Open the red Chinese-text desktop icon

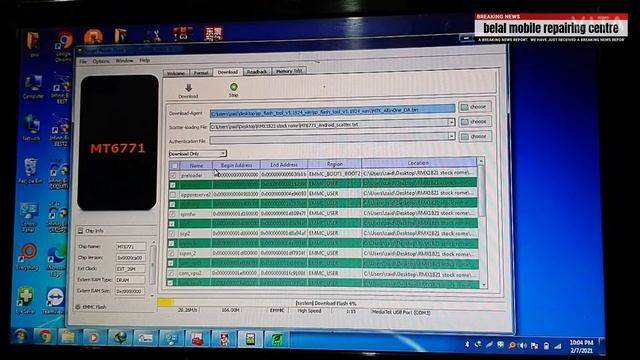tap(213, 33)
